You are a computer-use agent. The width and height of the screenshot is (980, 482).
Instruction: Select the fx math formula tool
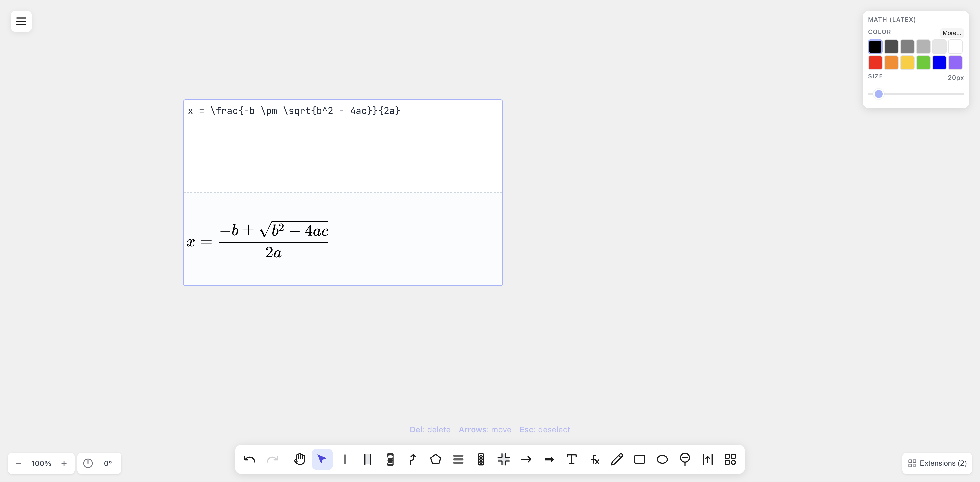(x=594, y=460)
